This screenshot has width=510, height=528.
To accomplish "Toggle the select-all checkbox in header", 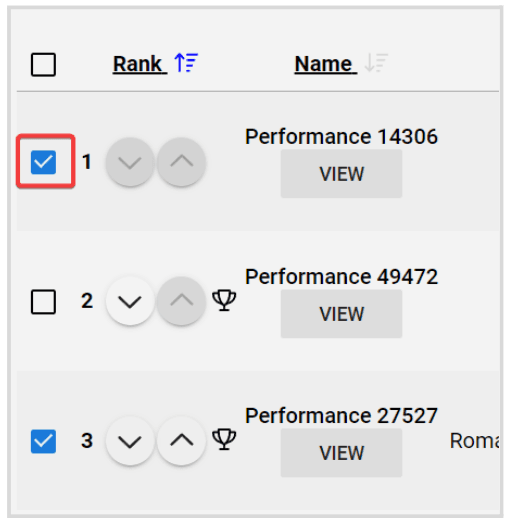I will [43, 65].
